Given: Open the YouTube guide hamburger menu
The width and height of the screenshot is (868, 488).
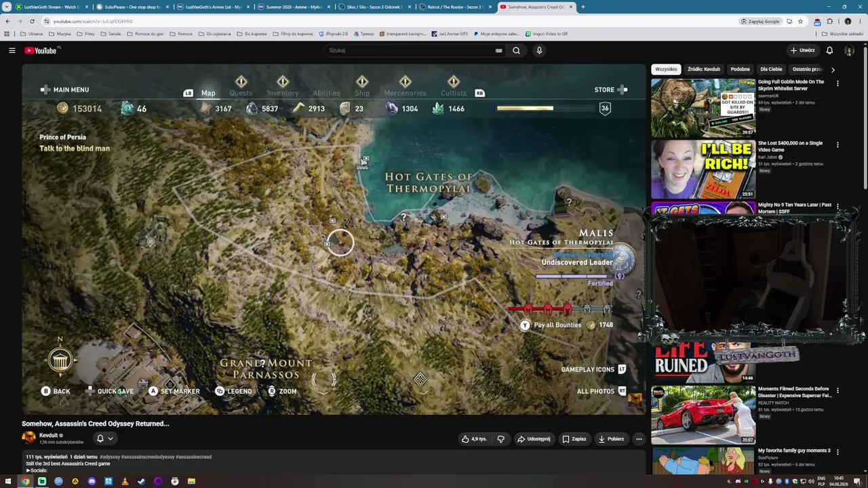Looking at the screenshot, I should 12,50.
